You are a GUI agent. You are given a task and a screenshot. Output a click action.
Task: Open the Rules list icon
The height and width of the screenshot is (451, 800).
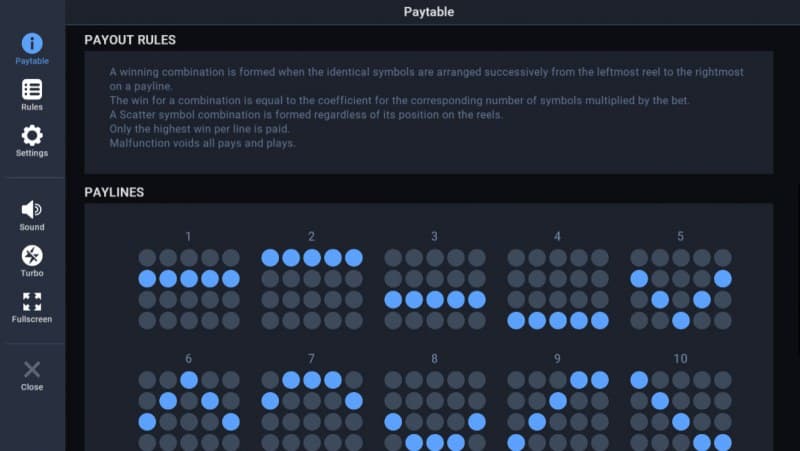pos(32,89)
